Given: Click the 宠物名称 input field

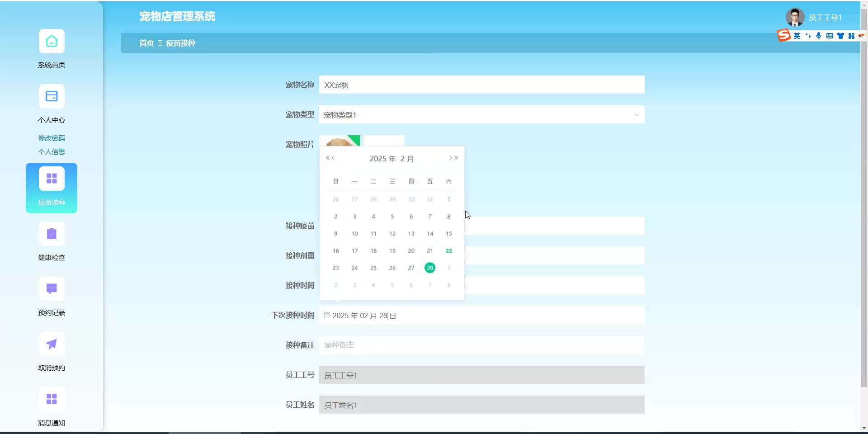Looking at the screenshot, I should [x=481, y=85].
